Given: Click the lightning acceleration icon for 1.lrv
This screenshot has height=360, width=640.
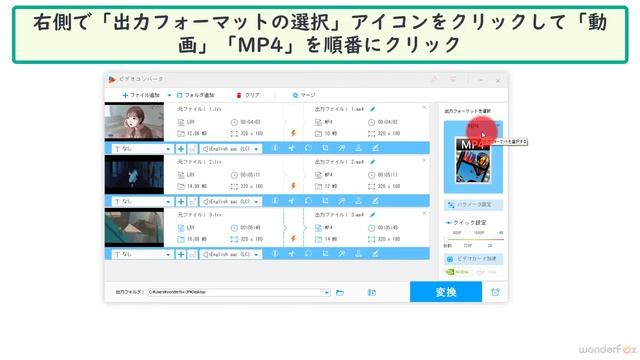Looking at the screenshot, I should [x=293, y=133].
